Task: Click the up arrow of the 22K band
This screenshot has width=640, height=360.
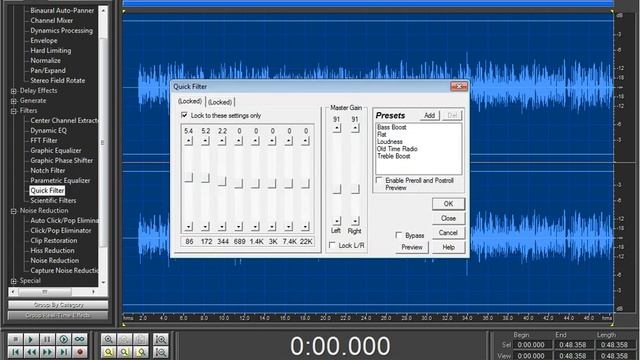Action: 305,141
